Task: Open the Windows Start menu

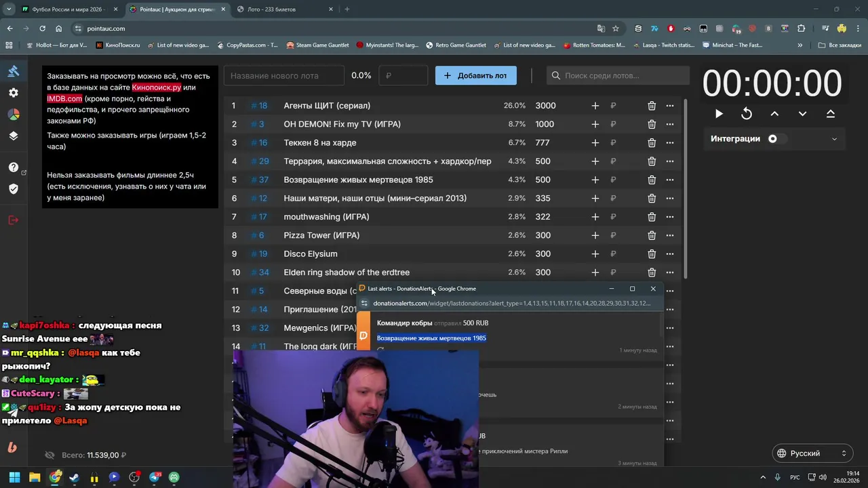Action: point(14,477)
